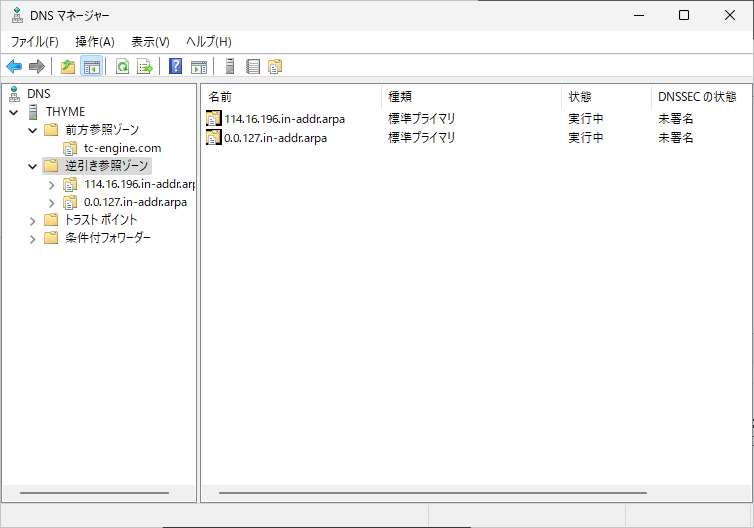Select the THYME server label
The image size is (754, 528).
point(65,112)
